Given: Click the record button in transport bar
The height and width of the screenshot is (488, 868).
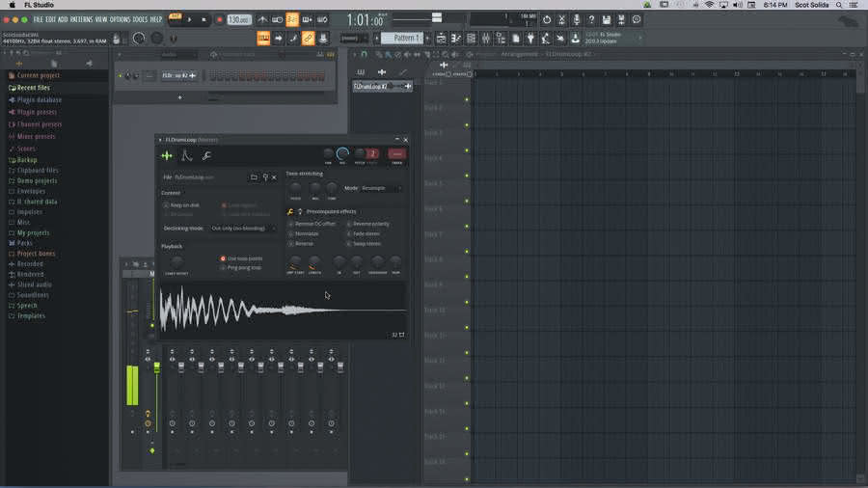Looking at the screenshot, I should pos(219,19).
